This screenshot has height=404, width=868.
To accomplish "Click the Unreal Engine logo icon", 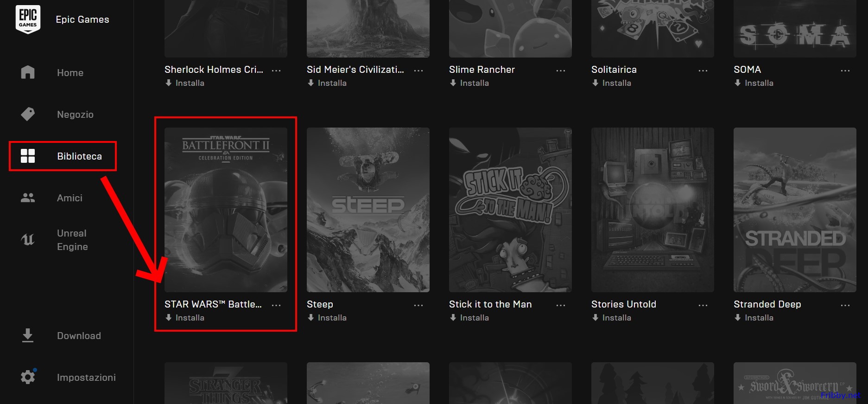I will pyautogui.click(x=28, y=240).
